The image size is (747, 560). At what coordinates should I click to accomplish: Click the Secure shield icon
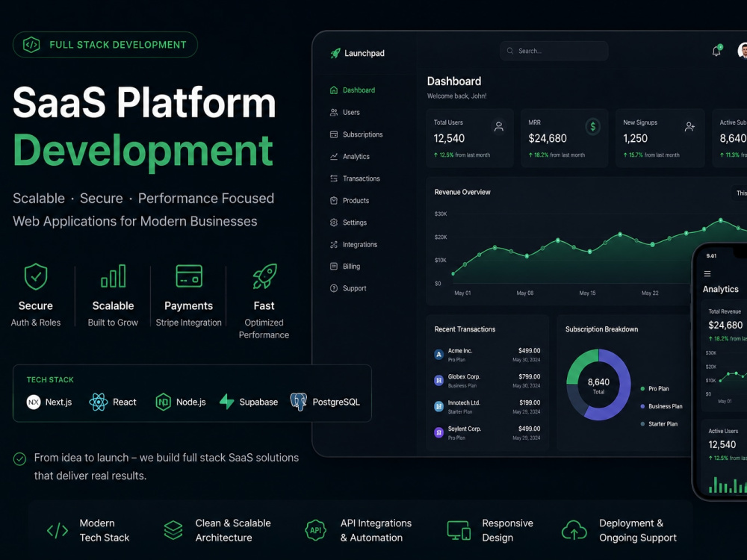(x=36, y=277)
